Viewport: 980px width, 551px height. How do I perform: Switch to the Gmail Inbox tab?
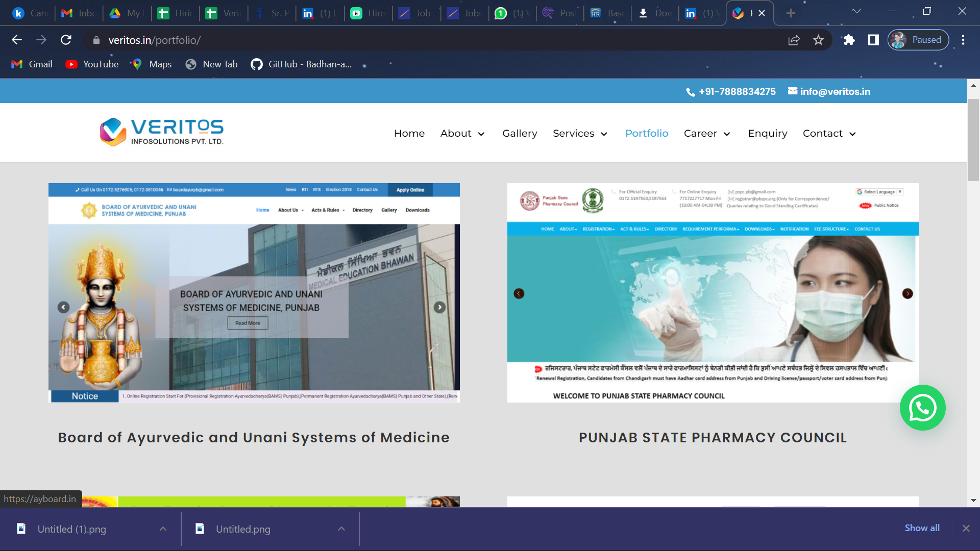tap(79, 13)
